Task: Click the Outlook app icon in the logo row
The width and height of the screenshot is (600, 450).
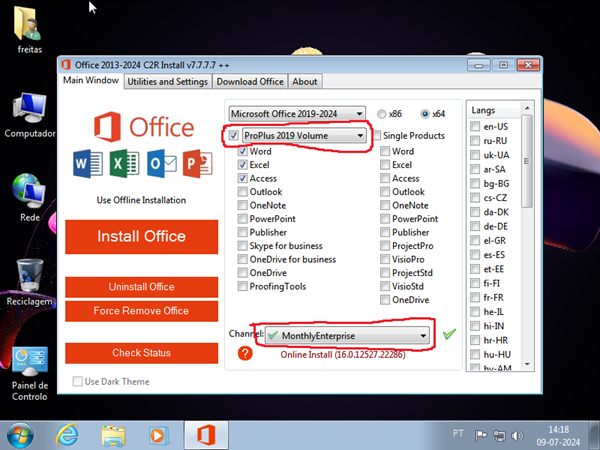Action: coord(161,164)
